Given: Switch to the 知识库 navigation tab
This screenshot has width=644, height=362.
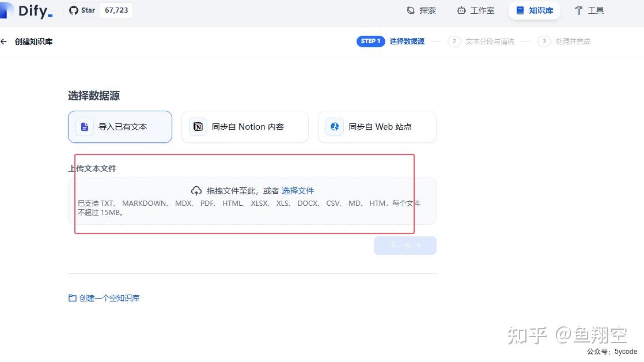Looking at the screenshot, I should click(x=534, y=10).
